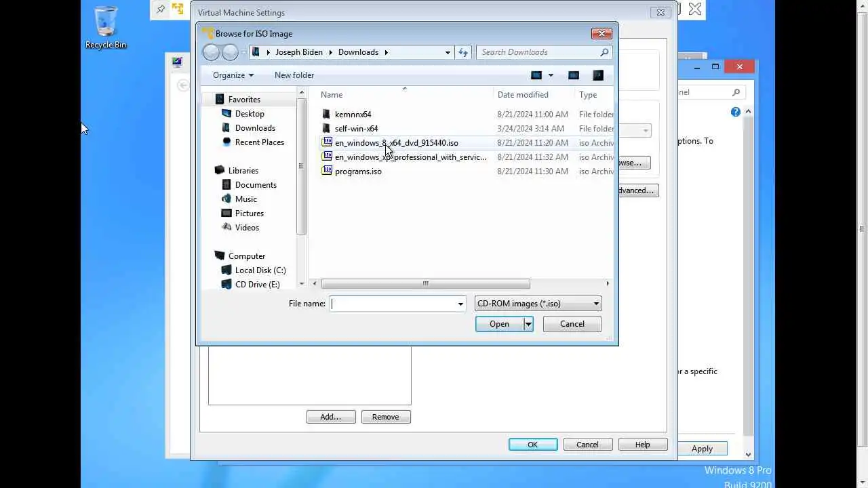Click the Desktop icon in Favorites

pos(226,114)
